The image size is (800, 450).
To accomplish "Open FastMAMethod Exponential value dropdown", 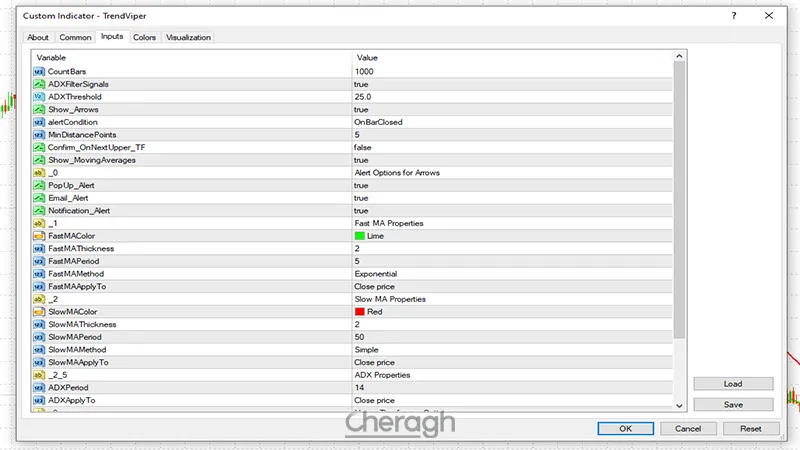I will [375, 273].
